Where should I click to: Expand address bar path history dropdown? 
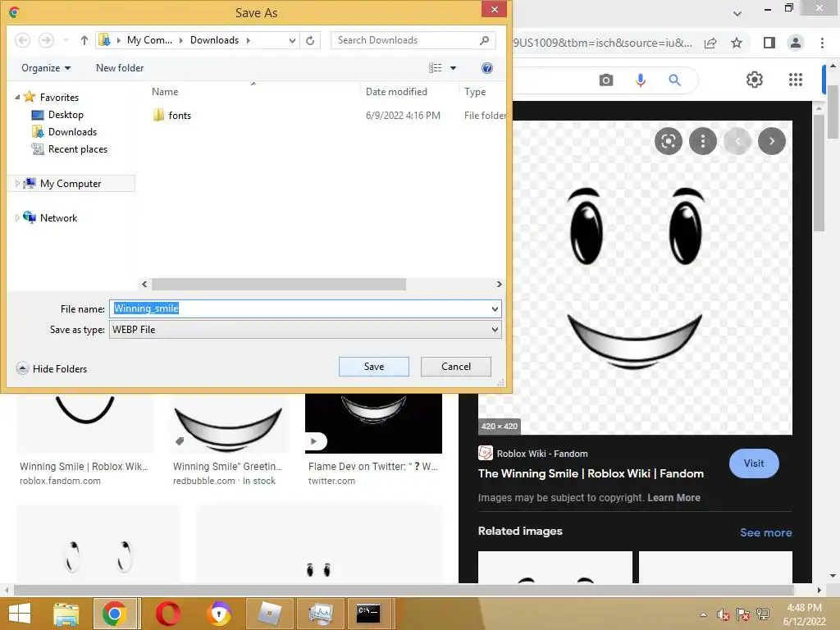click(292, 40)
